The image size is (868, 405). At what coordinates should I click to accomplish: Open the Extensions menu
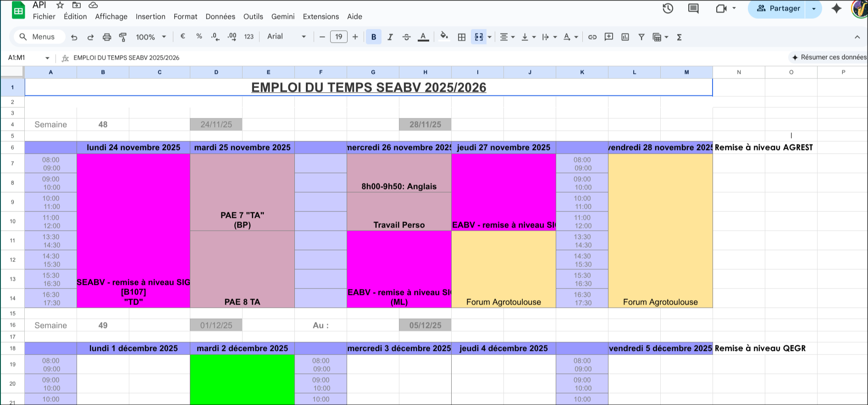click(x=321, y=17)
